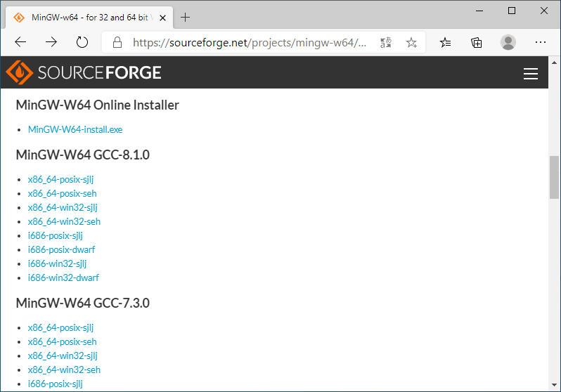This screenshot has height=392, width=561.
Task: Open GCC-7.3.0 x86_64-win32-sjlj link
Action: 63,355
